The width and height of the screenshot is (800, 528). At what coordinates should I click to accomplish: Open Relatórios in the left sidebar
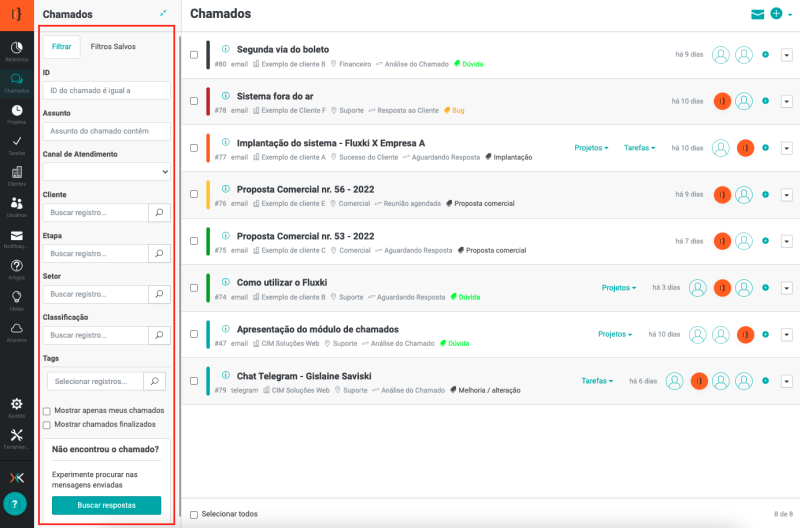click(x=16, y=50)
